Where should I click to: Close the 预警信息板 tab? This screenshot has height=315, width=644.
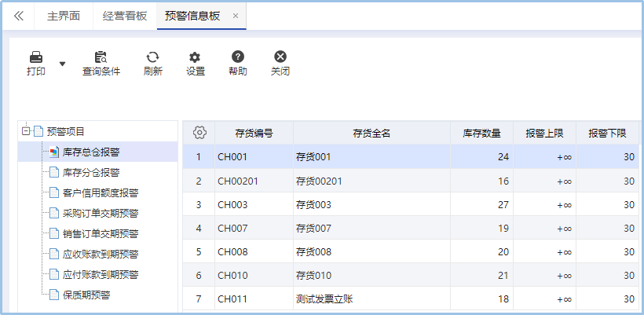click(x=236, y=16)
